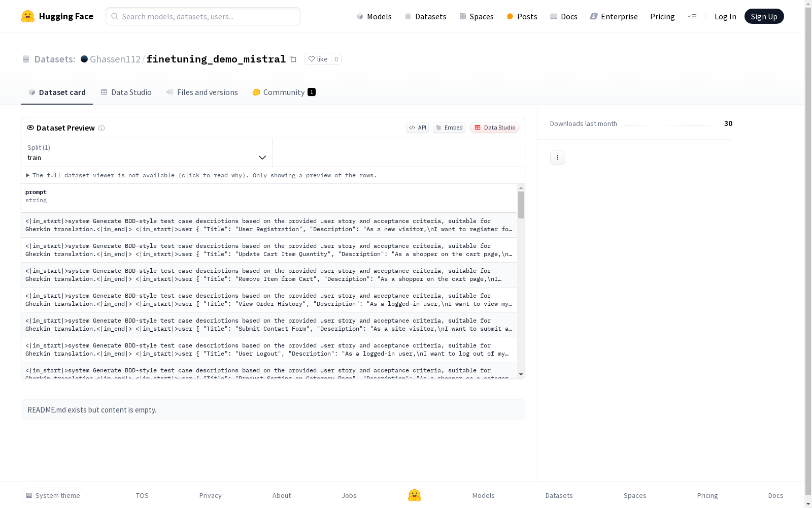Select the "Submit Contact Form" row
This screenshot has width=812, height=508.
pyautogui.click(x=269, y=325)
